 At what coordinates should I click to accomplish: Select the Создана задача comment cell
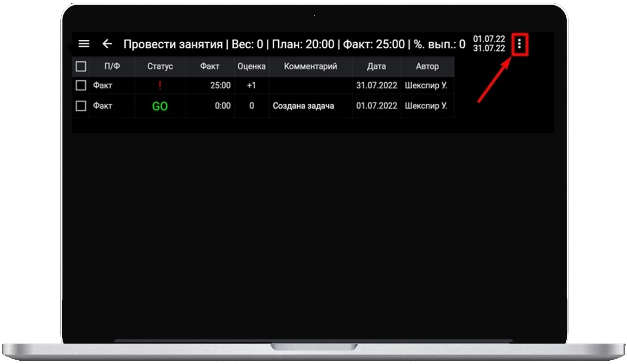point(303,106)
